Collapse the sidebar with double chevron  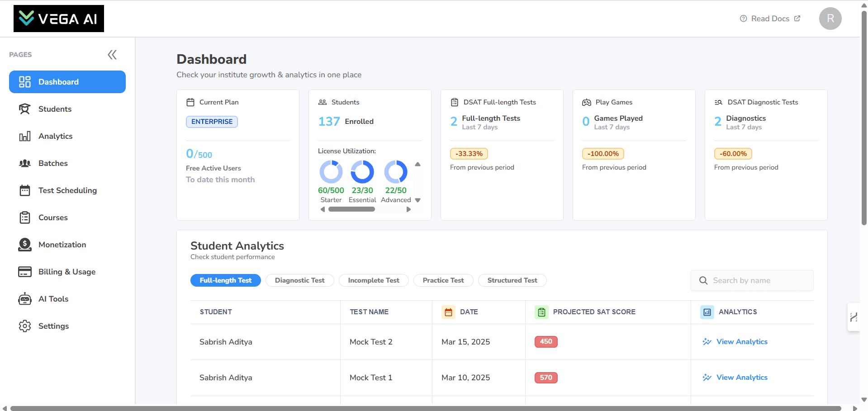[x=112, y=55]
